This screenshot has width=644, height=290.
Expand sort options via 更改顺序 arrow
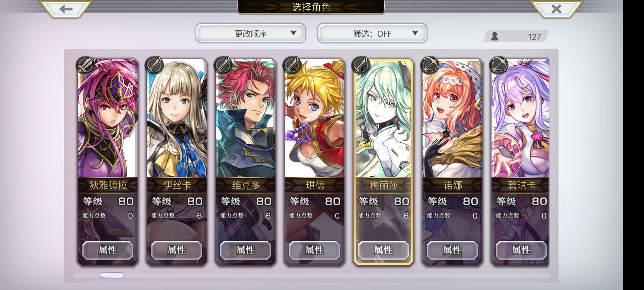(294, 33)
